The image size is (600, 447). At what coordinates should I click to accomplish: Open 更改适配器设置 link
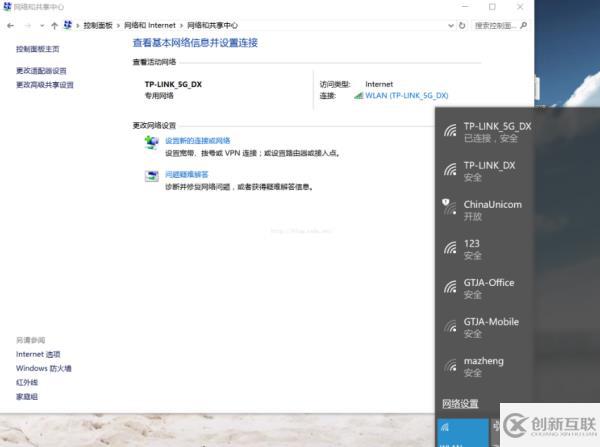tap(41, 71)
